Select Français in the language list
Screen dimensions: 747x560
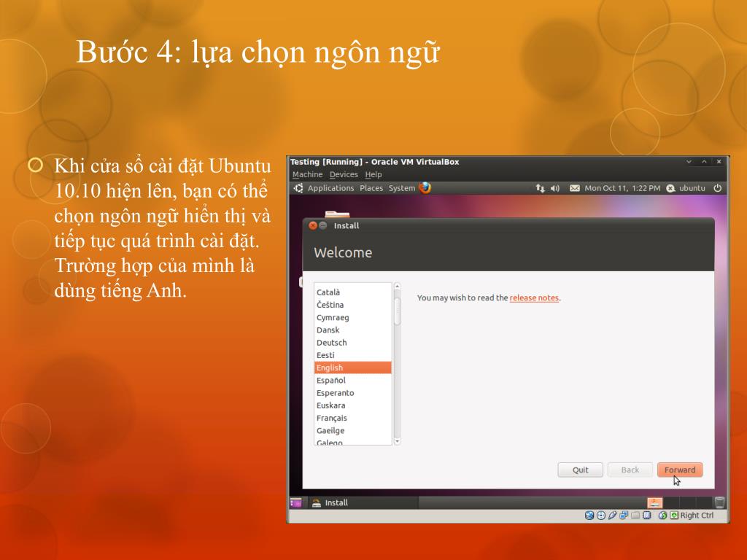352,418
